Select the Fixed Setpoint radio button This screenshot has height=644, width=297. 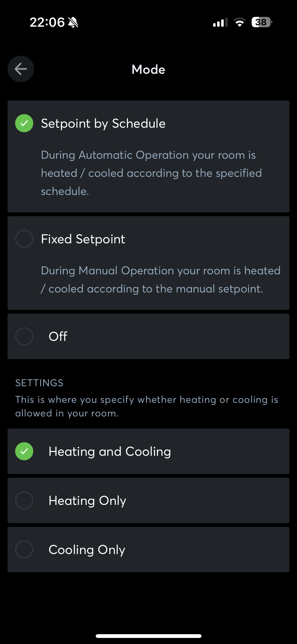tap(24, 239)
